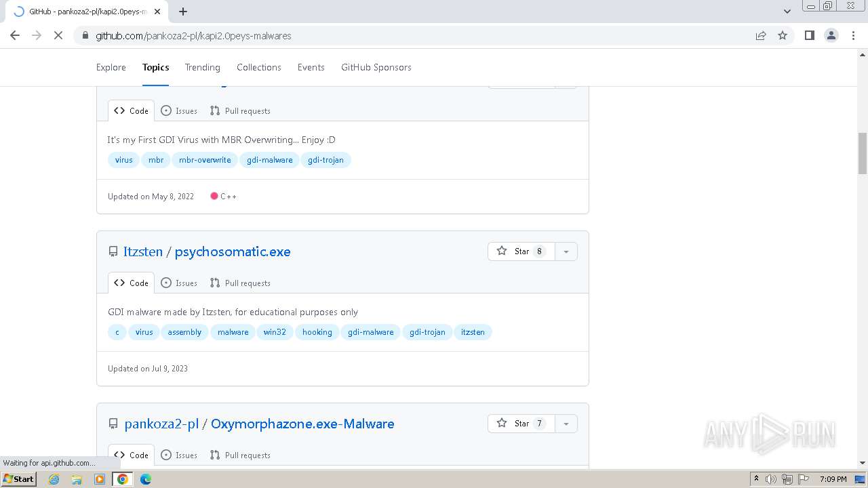Star the Oxymorphazone.exe-Malware repository
Viewport: 868px width, 488px height.
pyautogui.click(x=521, y=424)
